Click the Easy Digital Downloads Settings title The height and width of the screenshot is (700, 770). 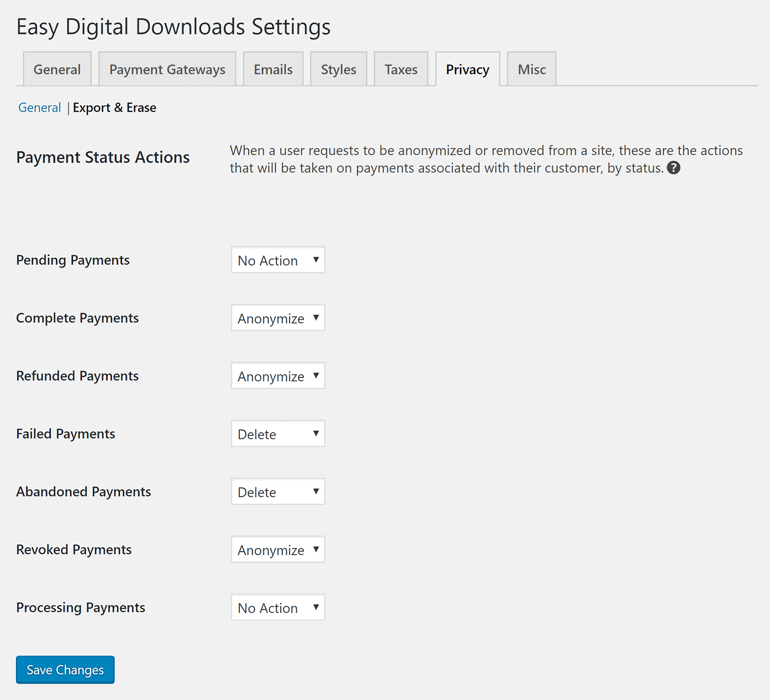click(x=174, y=27)
